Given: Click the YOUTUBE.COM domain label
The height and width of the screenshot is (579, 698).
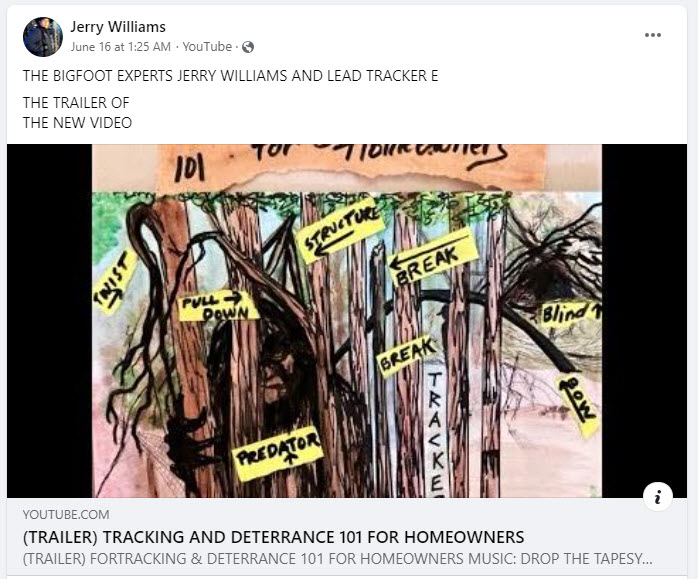Looking at the screenshot, I should pos(66,515).
